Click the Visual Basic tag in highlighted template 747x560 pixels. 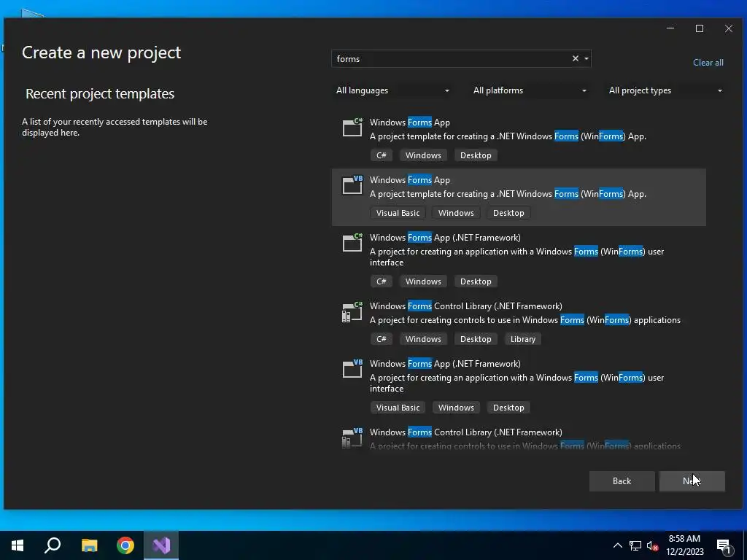coord(398,213)
